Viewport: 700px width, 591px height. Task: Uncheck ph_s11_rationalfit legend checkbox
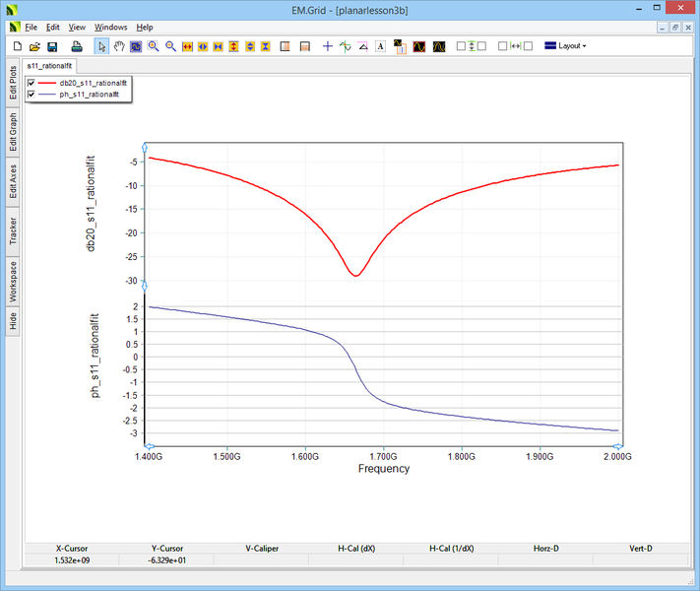[32, 95]
